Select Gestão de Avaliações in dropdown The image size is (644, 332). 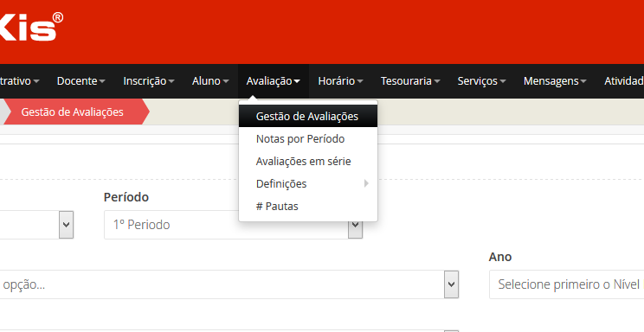click(308, 116)
